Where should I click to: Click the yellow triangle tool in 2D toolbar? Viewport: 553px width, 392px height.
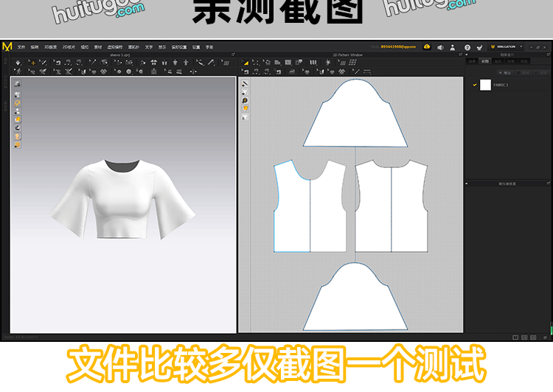tap(246, 63)
